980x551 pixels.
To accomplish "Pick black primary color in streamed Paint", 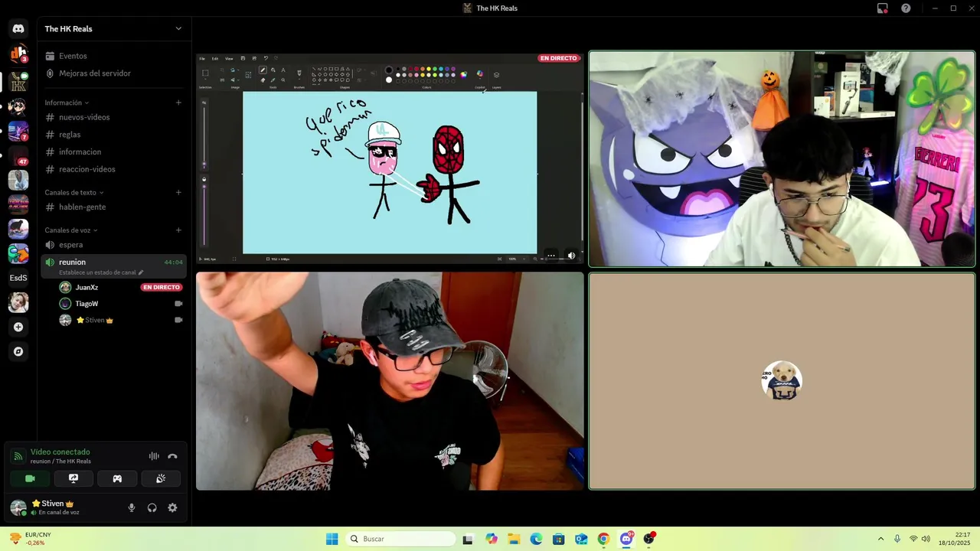I will pos(389,70).
